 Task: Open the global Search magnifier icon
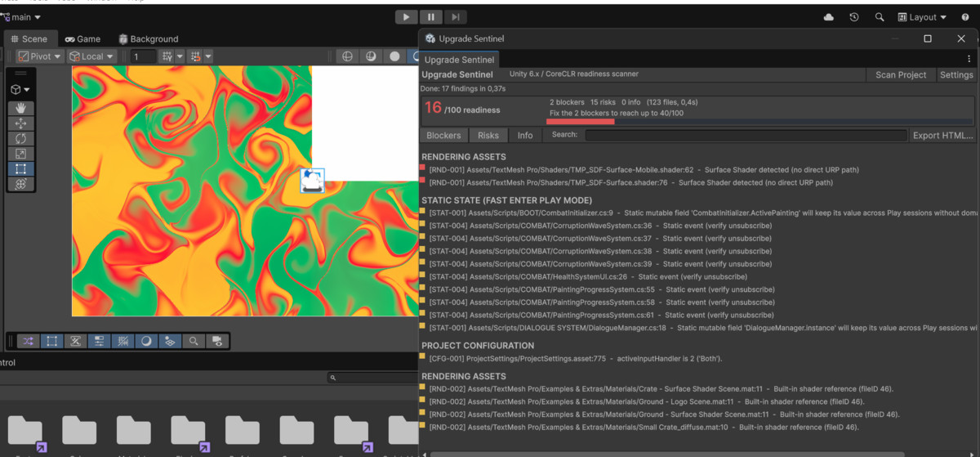coord(880,17)
